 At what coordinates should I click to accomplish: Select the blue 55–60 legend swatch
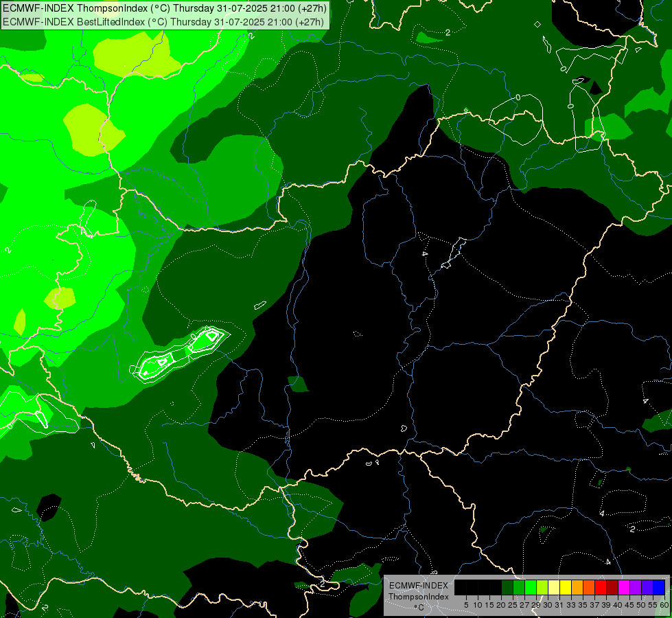click(659, 587)
